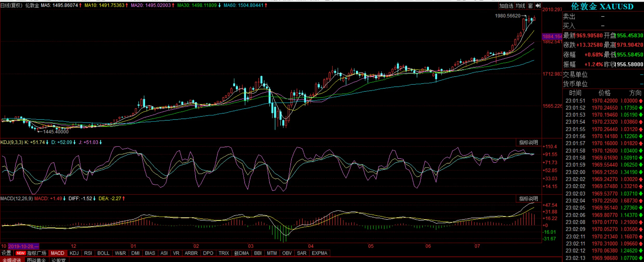Open the 指标广场 indicator plaza

pyautogui.click(x=36, y=253)
